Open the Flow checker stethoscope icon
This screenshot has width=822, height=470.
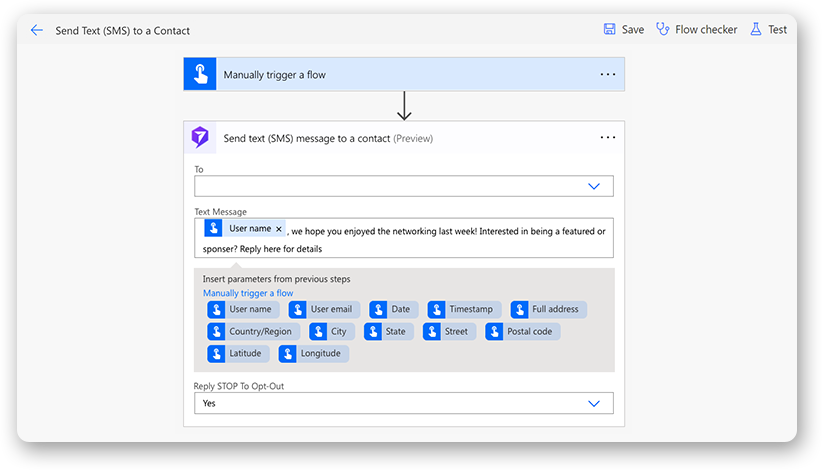click(662, 30)
